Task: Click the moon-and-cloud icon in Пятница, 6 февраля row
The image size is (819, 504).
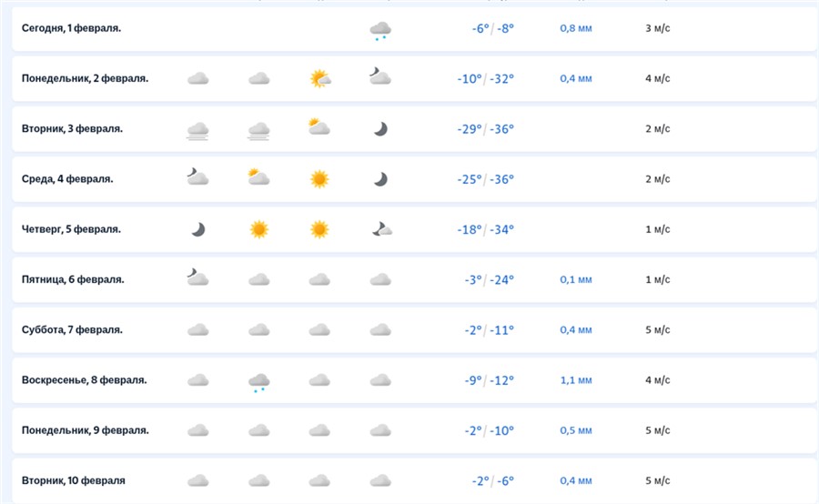Action: click(197, 278)
